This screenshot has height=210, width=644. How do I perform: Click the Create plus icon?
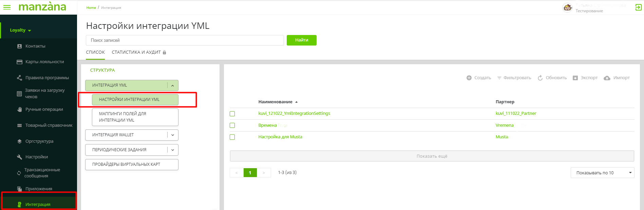click(469, 78)
